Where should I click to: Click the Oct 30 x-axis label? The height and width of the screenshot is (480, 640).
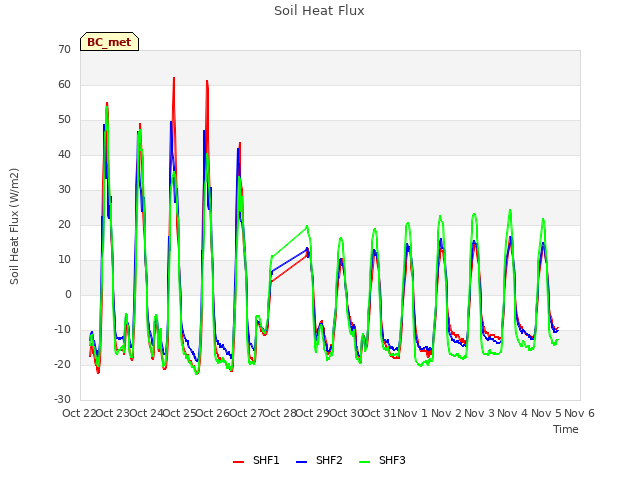347,413
